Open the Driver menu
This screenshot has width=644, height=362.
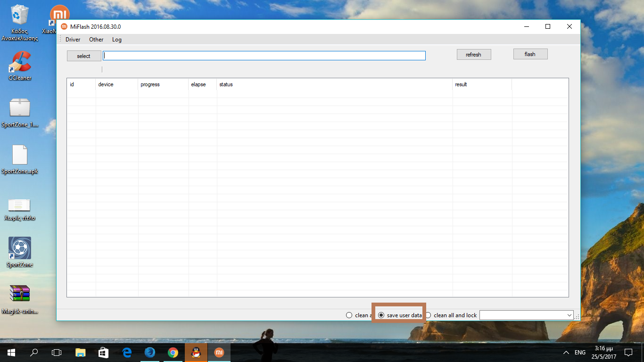click(x=73, y=40)
